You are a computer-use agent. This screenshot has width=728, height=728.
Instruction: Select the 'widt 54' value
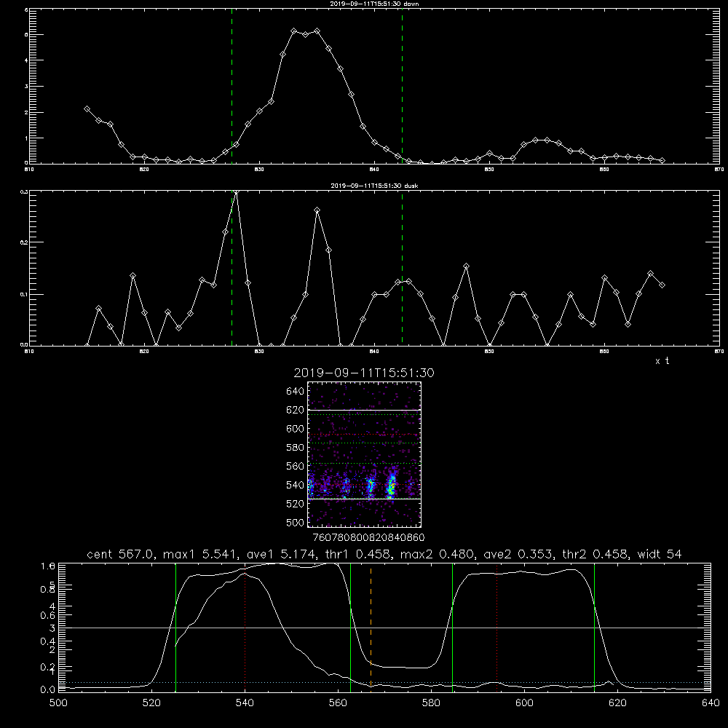tap(660, 554)
